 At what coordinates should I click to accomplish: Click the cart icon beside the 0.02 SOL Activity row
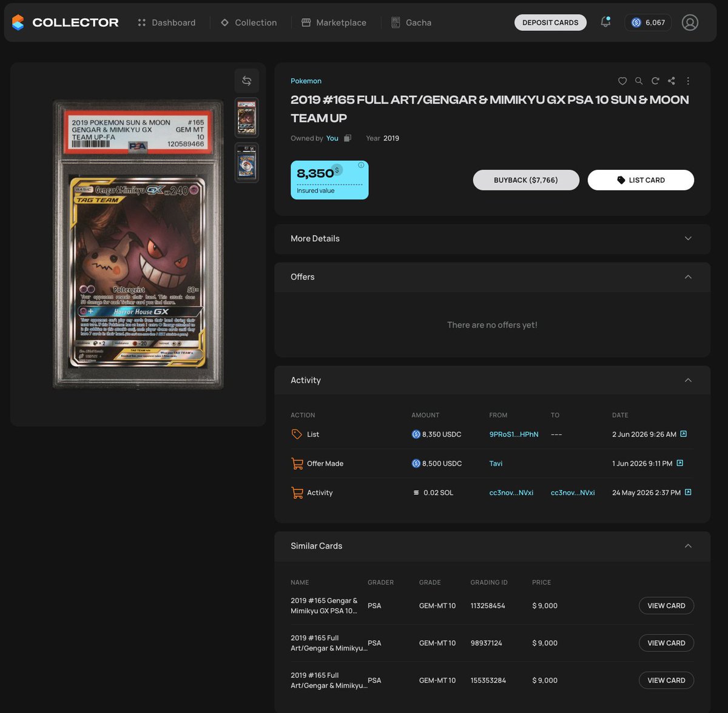pos(297,492)
